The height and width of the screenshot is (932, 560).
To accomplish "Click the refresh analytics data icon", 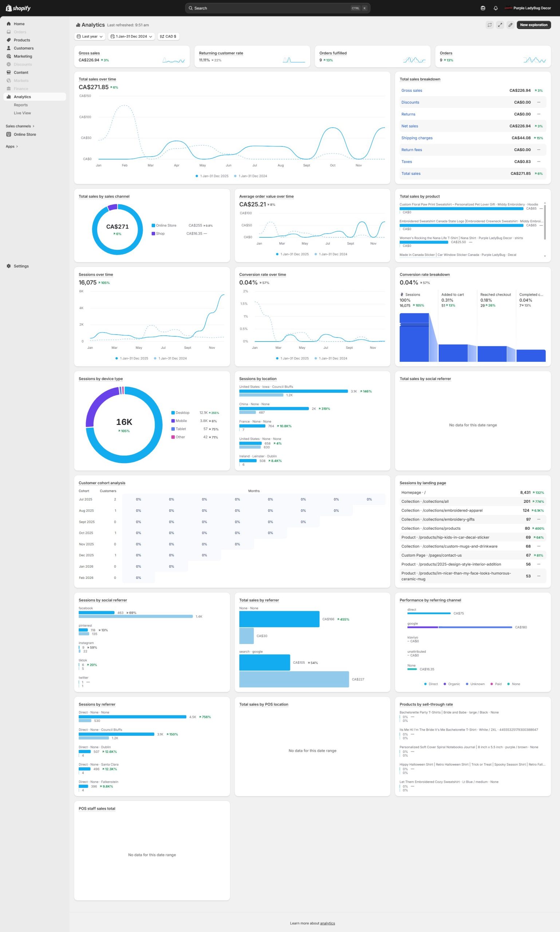I will tap(489, 25).
